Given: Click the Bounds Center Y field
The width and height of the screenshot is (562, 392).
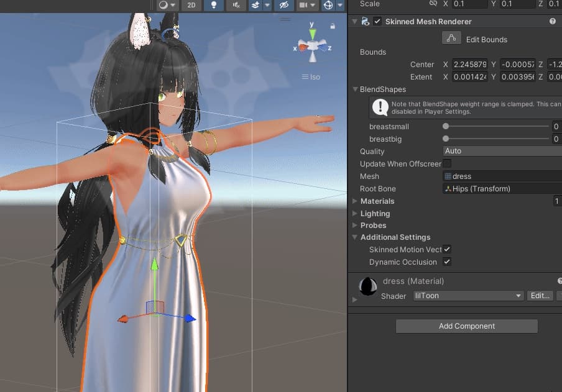Looking at the screenshot, I should click(x=518, y=65).
